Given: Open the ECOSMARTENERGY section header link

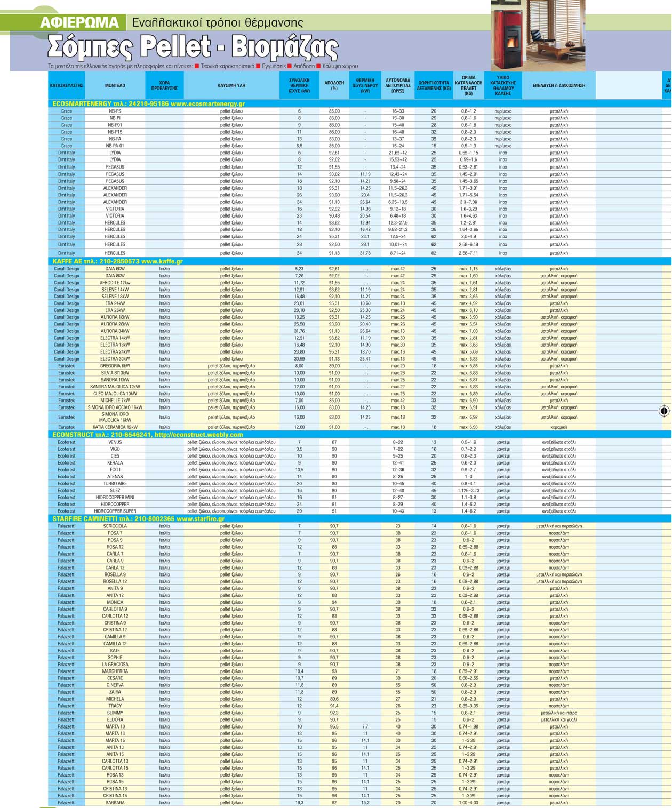Looking at the screenshot, I should (x=149, y=103).
